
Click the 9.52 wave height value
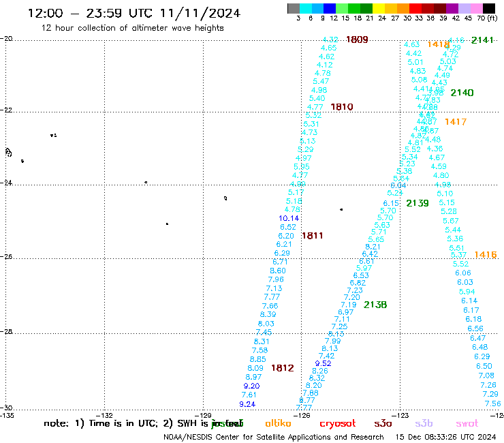click(323, 363)
